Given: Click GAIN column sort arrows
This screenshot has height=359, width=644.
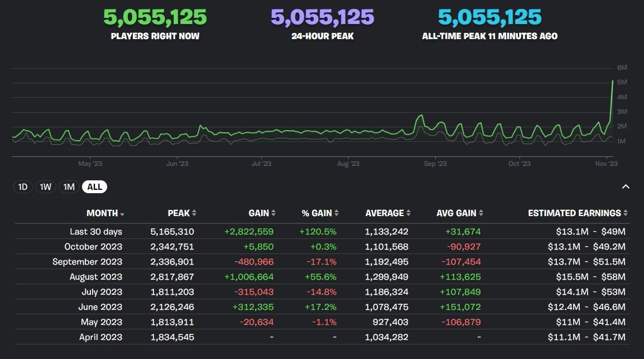Looking at the screenshot, I should click(x=273, y=213).
